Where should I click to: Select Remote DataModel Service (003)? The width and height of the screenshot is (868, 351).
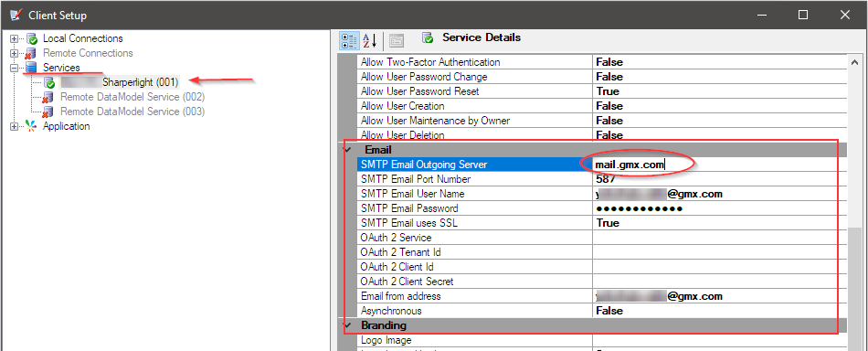(132, 112)
